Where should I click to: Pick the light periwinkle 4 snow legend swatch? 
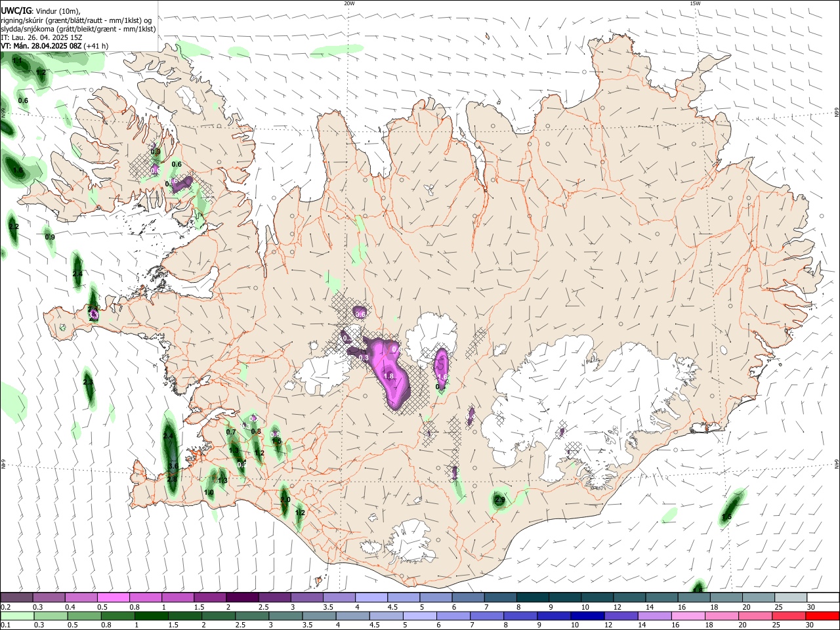pyautogui.click(x=371, y=597)
